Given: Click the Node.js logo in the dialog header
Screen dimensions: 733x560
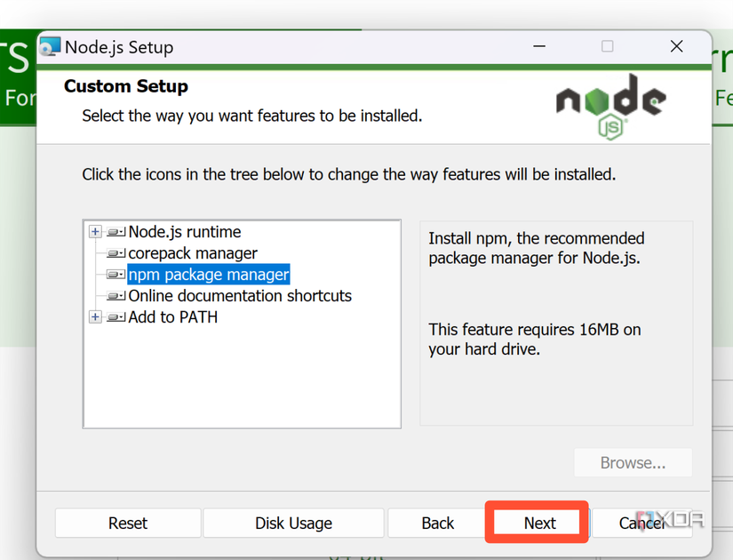Looking at the screenshot, I should 610,103.
